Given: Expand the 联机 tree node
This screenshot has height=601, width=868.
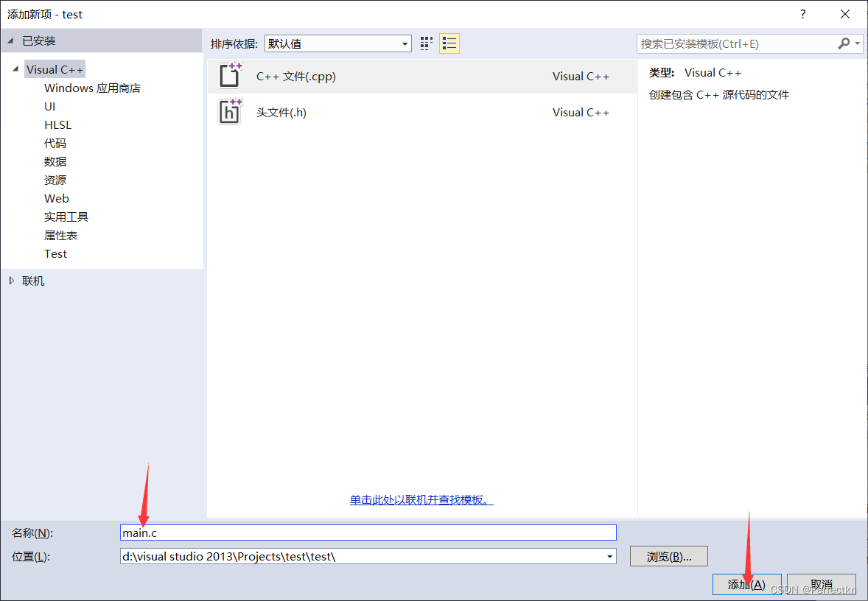Looking at the screenshot, I should point(11,281).
